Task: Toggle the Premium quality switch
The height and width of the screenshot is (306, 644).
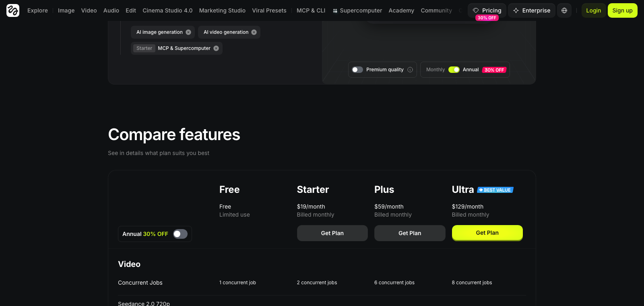Action: [x=357, y=70]
